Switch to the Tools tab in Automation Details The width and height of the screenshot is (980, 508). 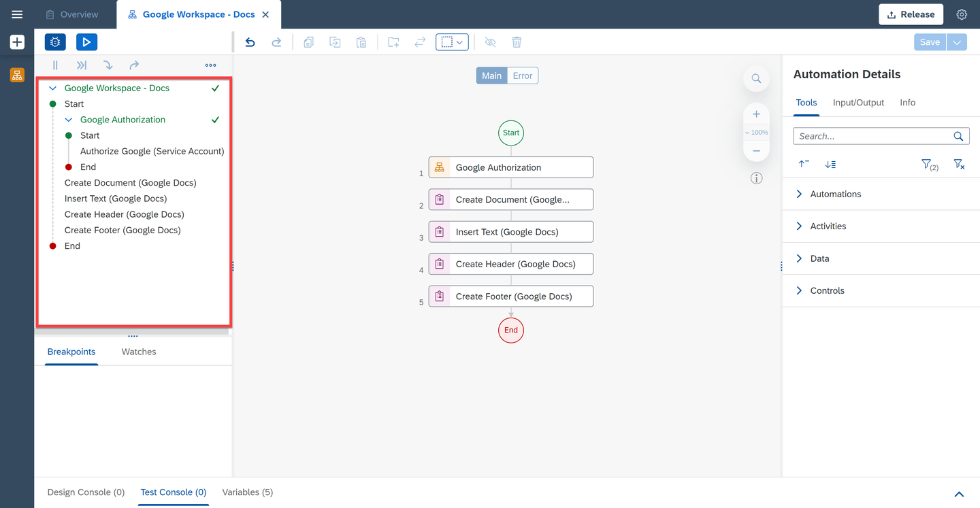806,103
